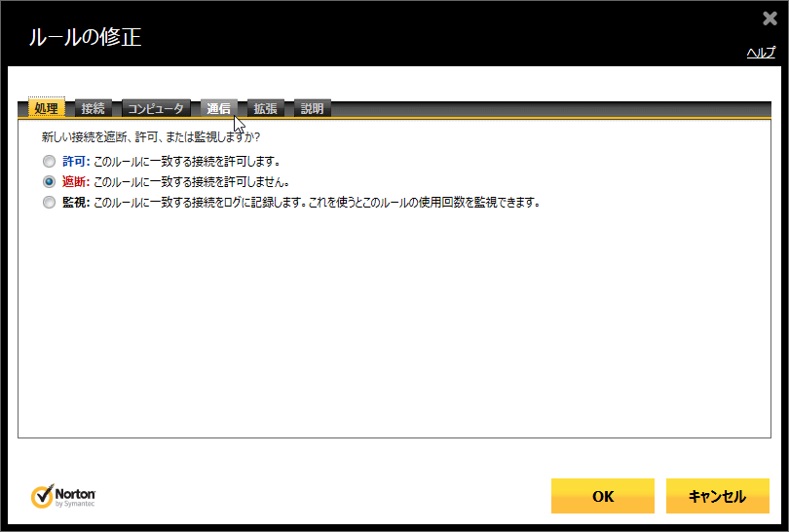Image resolution: width=789 pixels, height=532 pixels.
Task: Open the ヘルプ link
Action: tap(760, 53)
